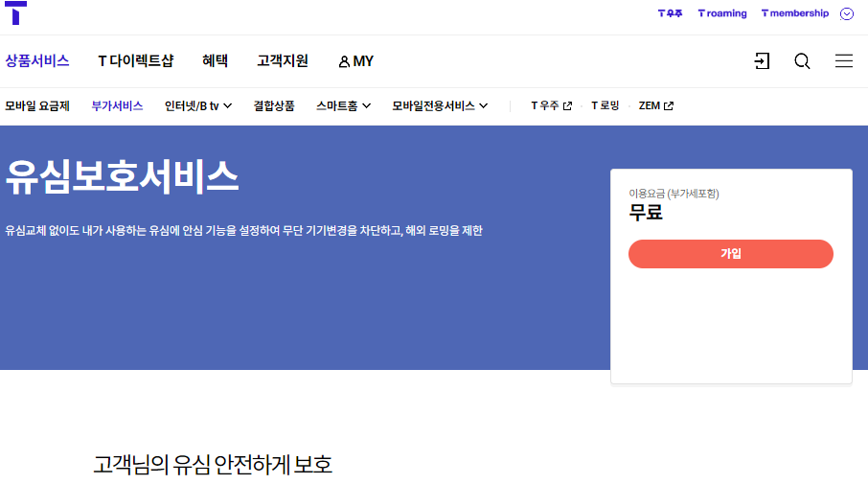Click the person icon next to MY

click(x=344, y=61)
